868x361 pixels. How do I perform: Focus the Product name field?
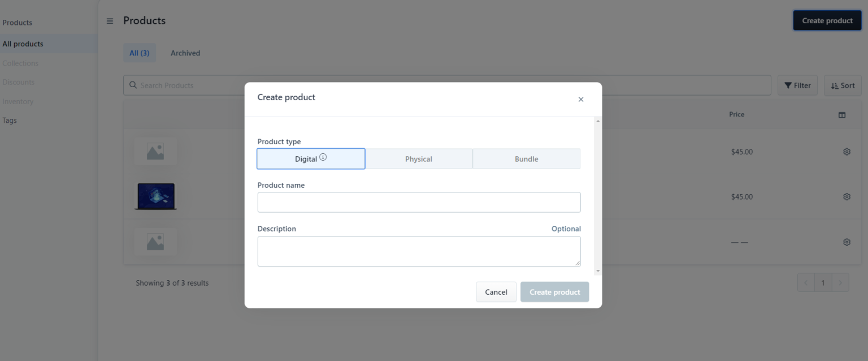(x=419, y=203)
